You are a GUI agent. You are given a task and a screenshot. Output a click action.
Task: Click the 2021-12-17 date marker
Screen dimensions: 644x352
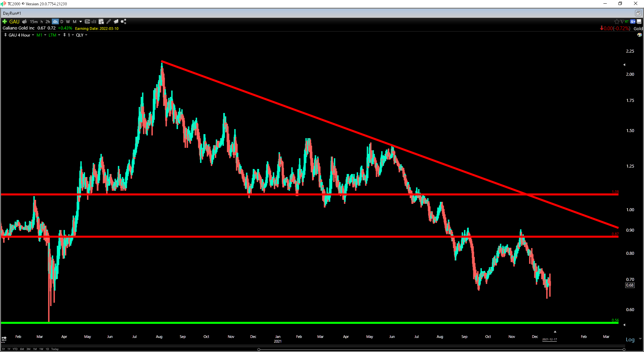(549, 339)
